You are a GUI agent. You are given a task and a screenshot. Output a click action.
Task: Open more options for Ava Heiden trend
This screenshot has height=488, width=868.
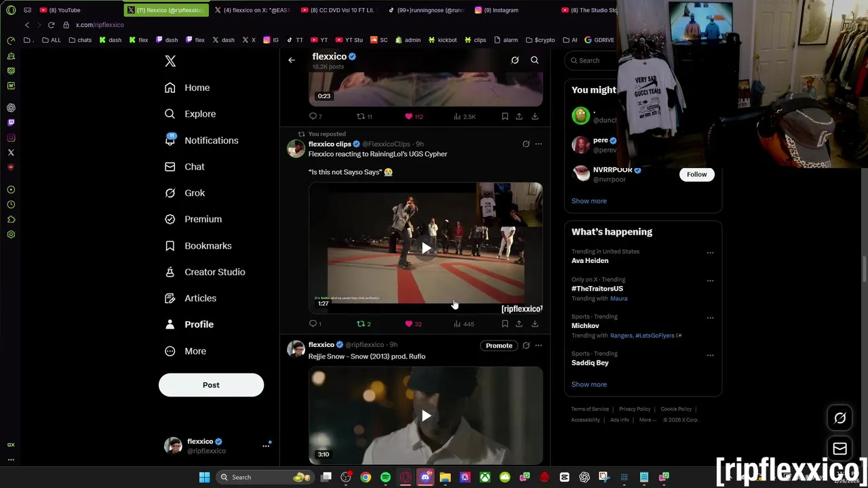[x=710, y=253]
